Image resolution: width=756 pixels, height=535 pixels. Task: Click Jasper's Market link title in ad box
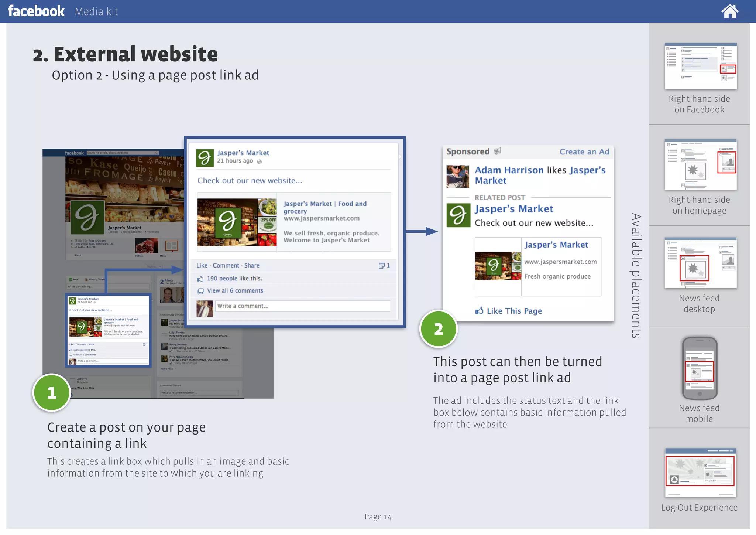(556, 245)
